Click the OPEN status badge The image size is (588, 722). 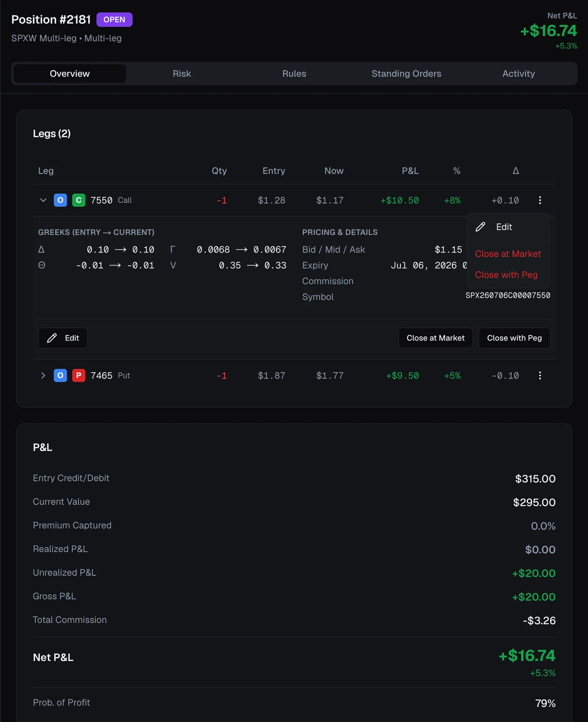[x=114, y=19]
